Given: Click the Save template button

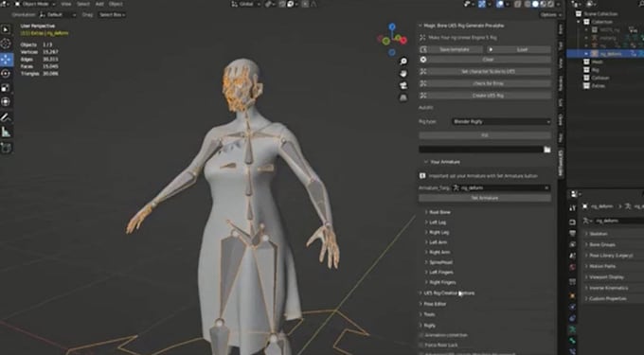Looking at the screenshot, I should 451,49.
